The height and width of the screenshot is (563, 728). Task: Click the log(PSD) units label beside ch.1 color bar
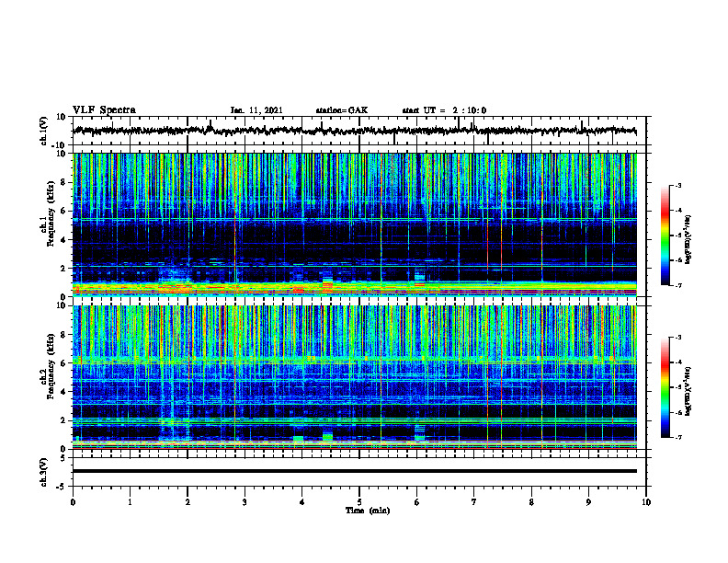688,240
